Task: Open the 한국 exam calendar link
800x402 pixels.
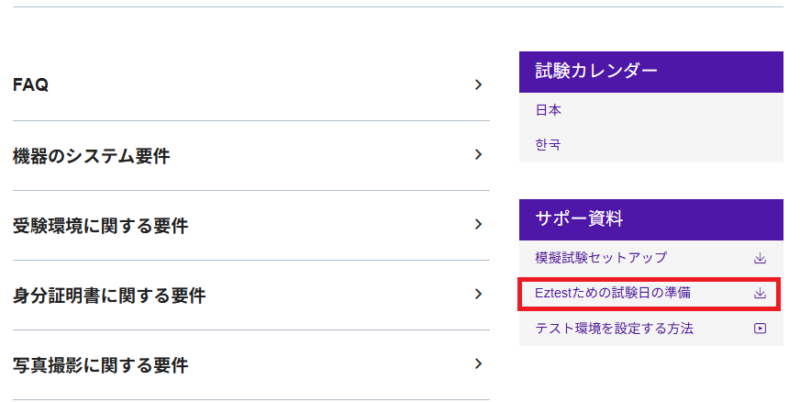Action: pyautogui.click(x=548, y=145)
